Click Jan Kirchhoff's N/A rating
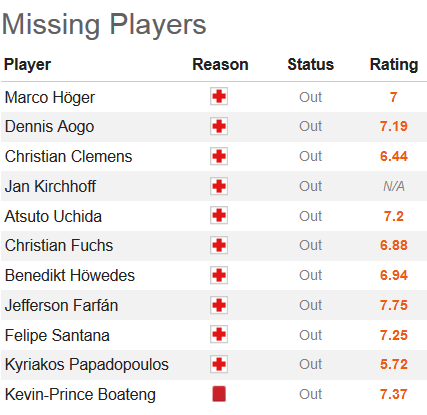Image resolution: width=427 pixels, height=415 pixels. pos(394,186)
